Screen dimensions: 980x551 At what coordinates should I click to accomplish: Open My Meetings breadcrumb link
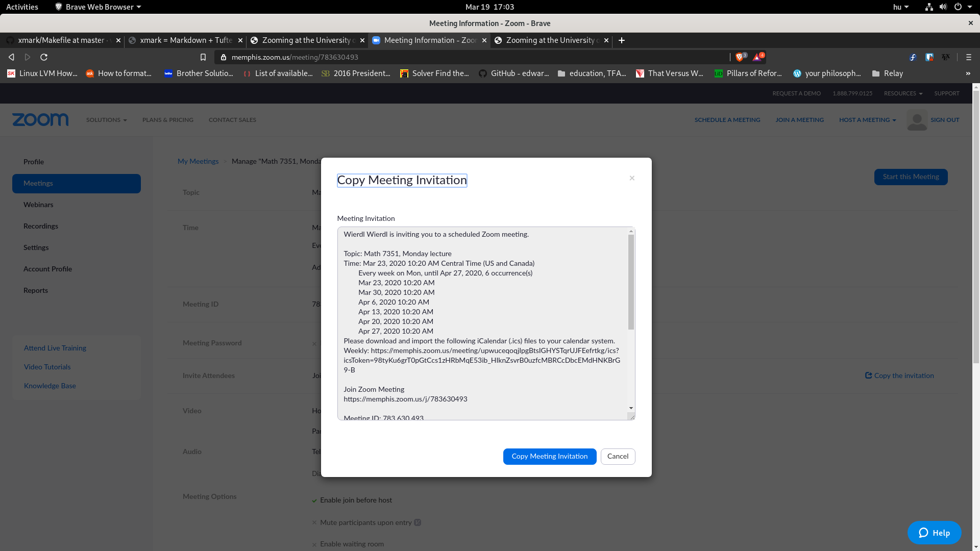(x=198, y=161)
